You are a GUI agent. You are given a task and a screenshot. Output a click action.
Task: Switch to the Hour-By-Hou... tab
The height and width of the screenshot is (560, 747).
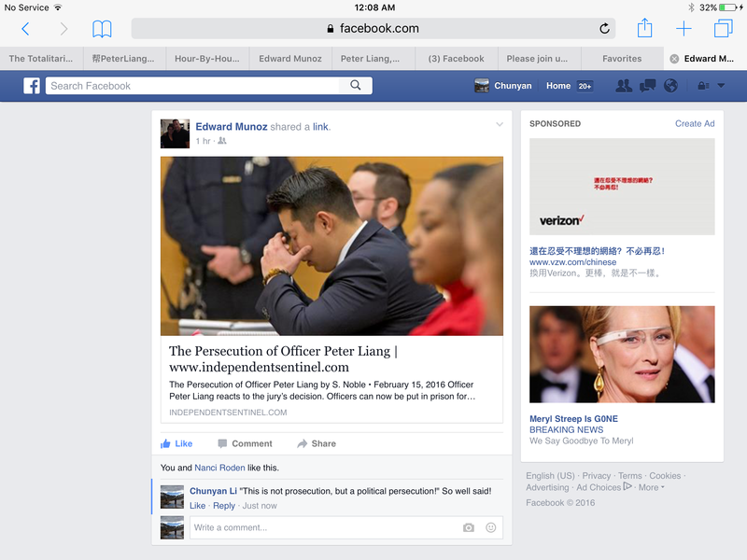pyautogui.click(x=208, y=58)
